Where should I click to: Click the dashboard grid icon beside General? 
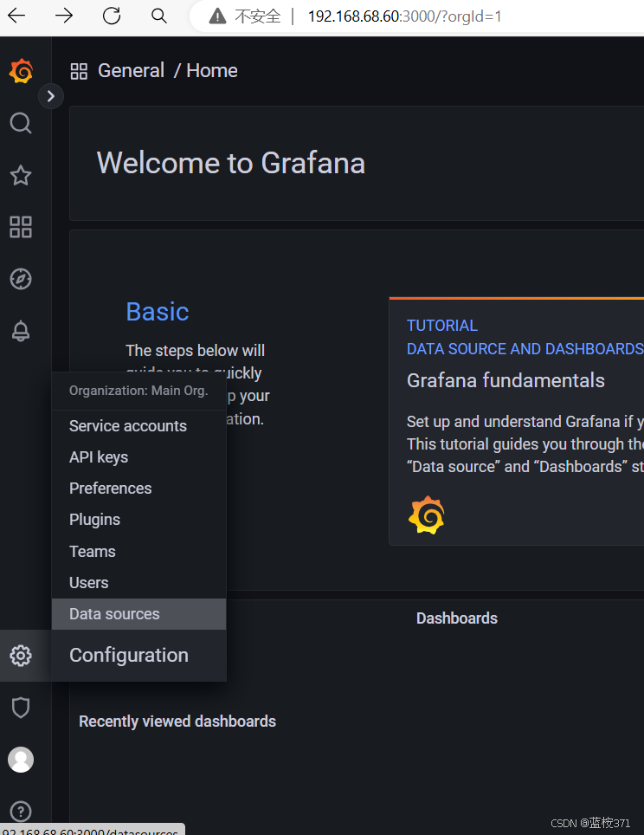pos(79,71)
